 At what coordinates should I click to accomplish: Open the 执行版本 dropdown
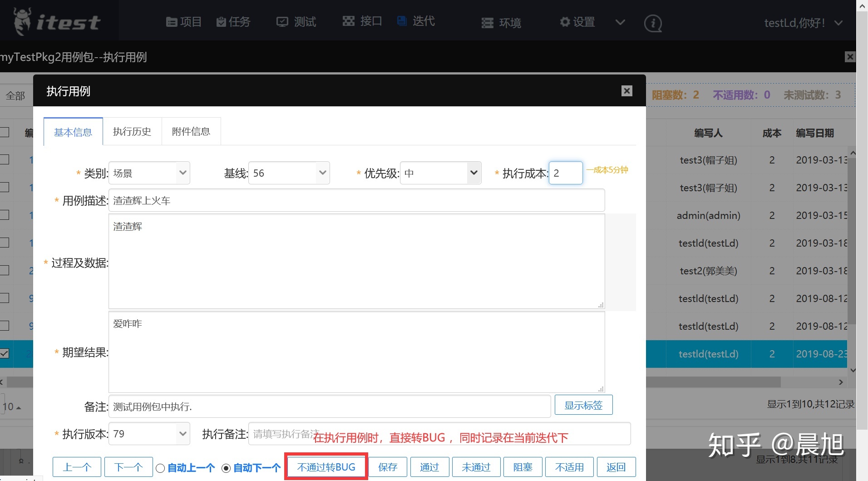click(x=149, y=434)
